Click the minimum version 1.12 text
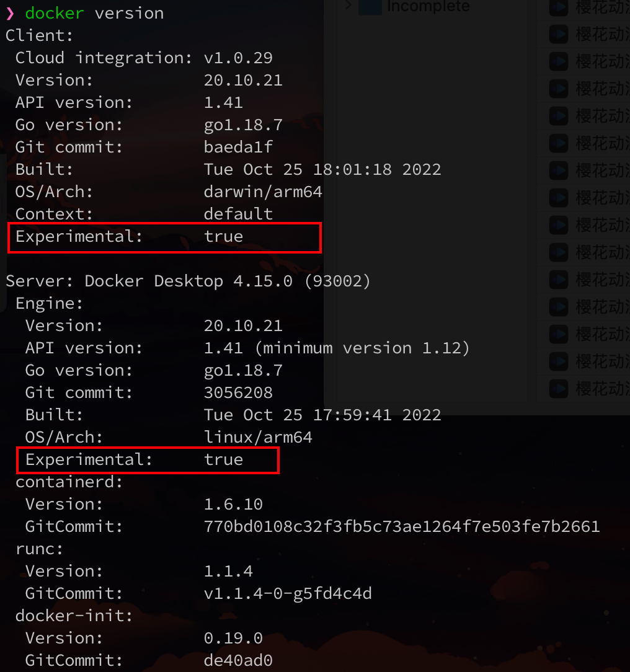The height and width of the screenshot is (672, 630). point(363,348)
